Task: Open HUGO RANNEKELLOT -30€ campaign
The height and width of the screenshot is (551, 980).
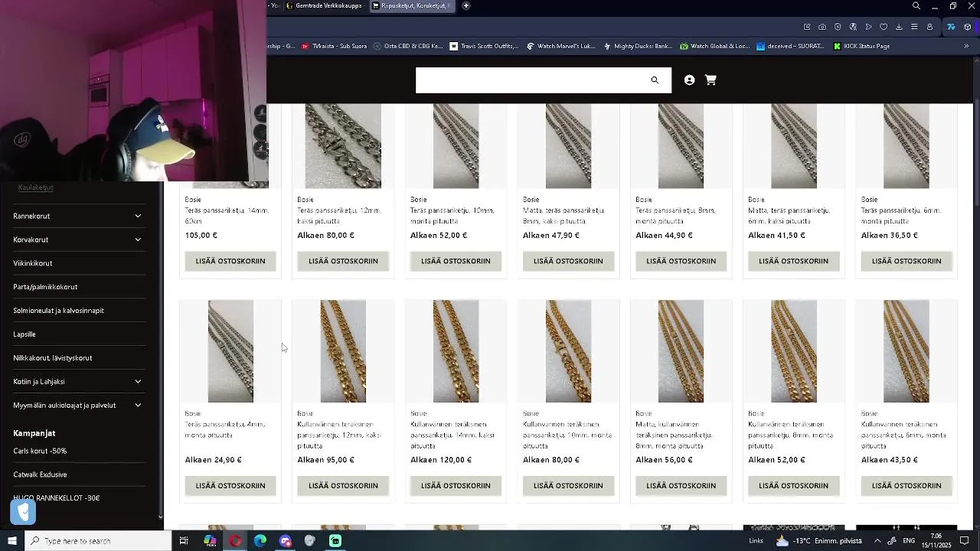Action: pyautogui.click(x=56, y=498)
